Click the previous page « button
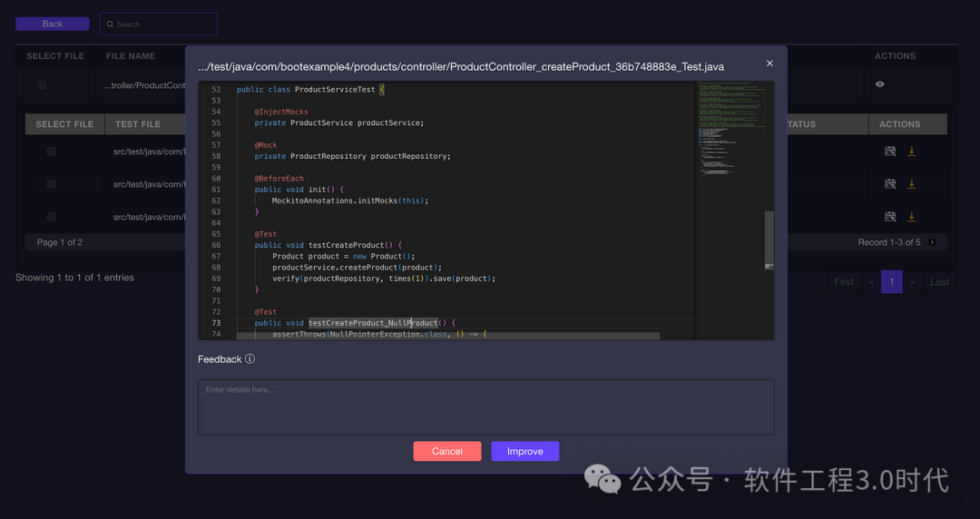 871,282
